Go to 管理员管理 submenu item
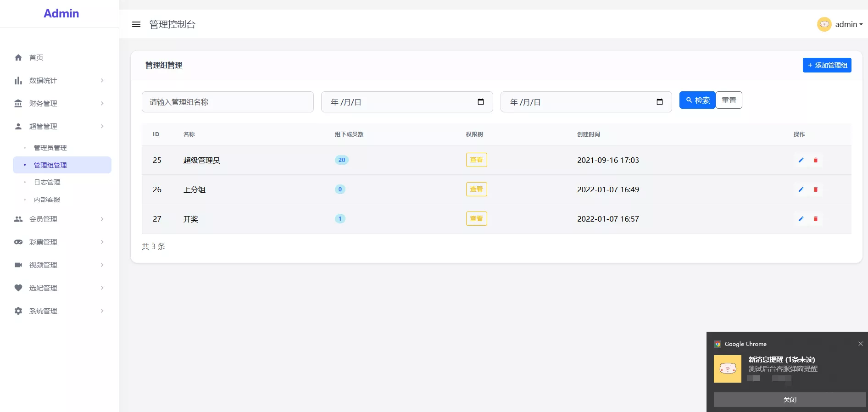868x412 pixels. [x=50, y=148]
